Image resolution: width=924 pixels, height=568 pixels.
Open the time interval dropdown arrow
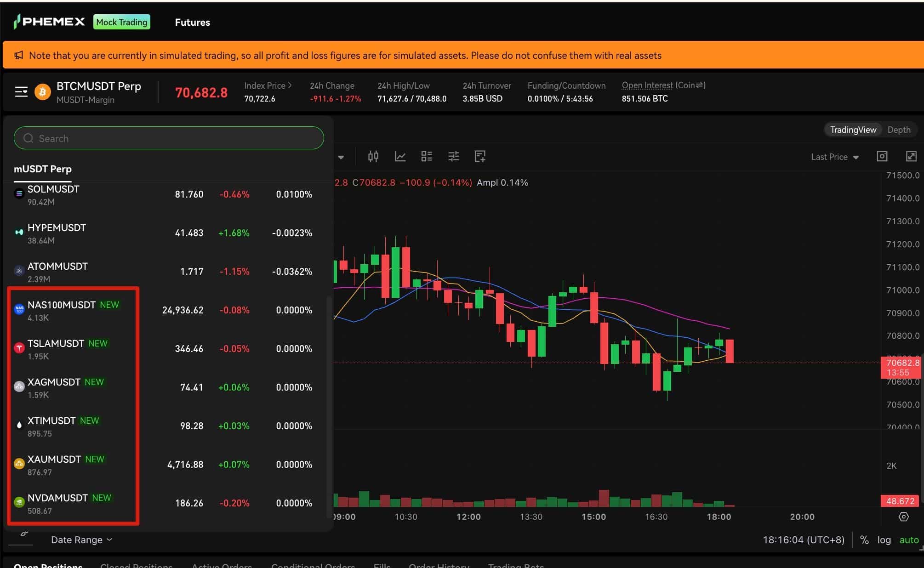pyautogui.click(x=341, y=157)
